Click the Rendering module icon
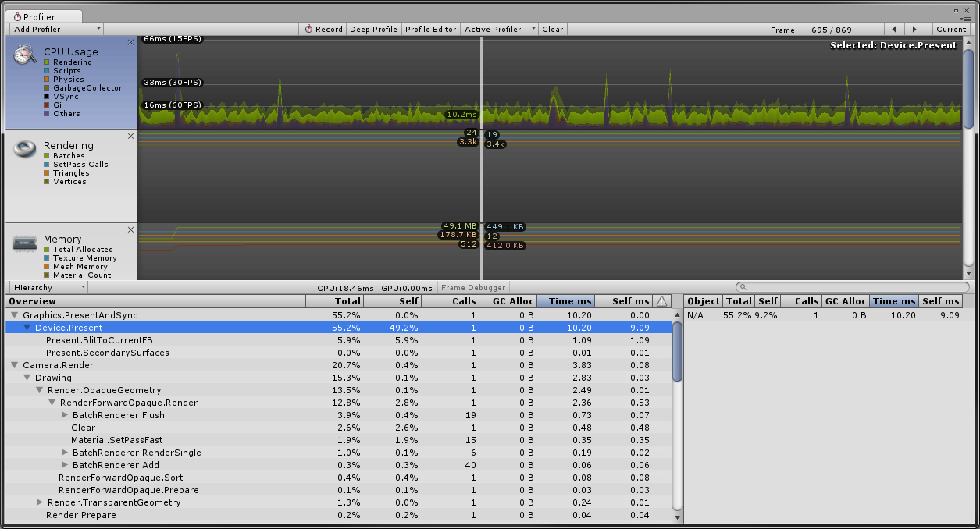The image size is (980, 529). click(x=23, y=147)
